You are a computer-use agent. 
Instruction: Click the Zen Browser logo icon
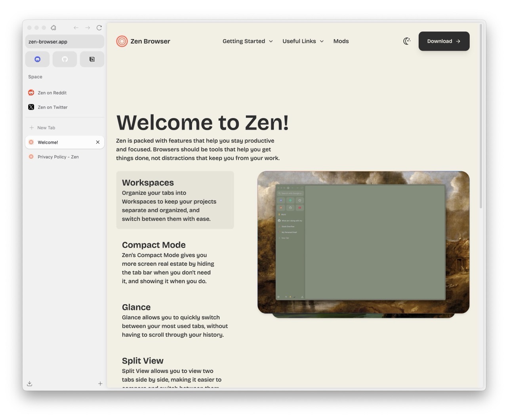pos(122,41)
